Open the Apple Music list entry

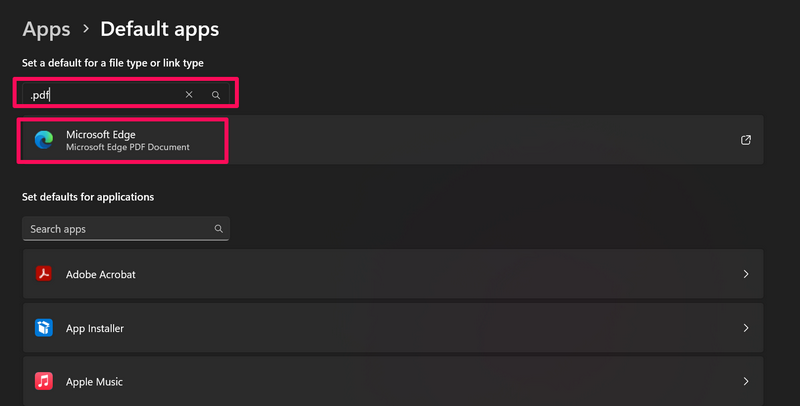390,381
